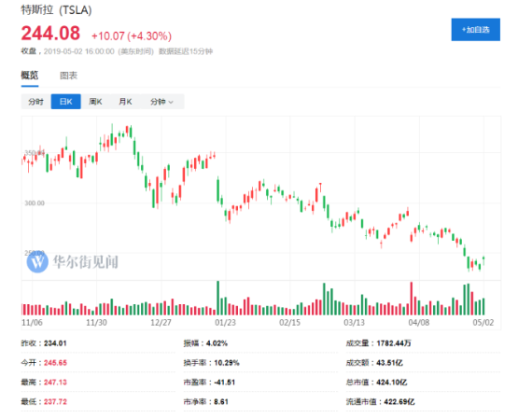This screenshot has width=532, height=418.
Task: Click the 11/06 date axis label
Action: 32,322
